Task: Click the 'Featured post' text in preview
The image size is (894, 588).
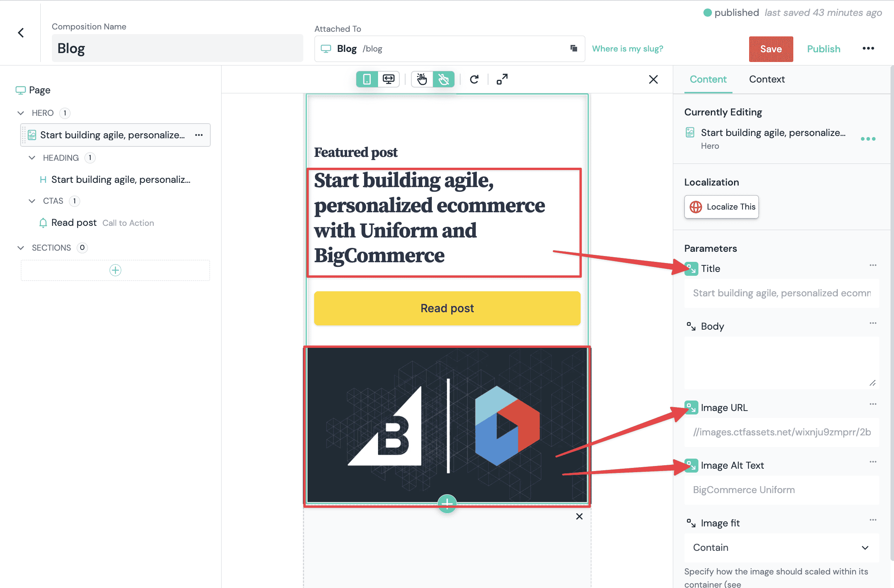Action: (356, 153)
